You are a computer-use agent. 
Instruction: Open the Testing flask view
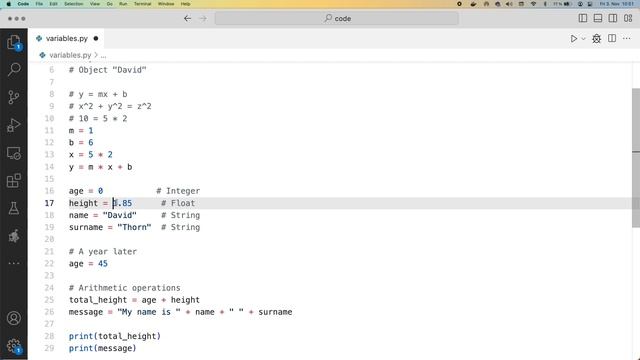pyautogui.click(x=14, y=208)
